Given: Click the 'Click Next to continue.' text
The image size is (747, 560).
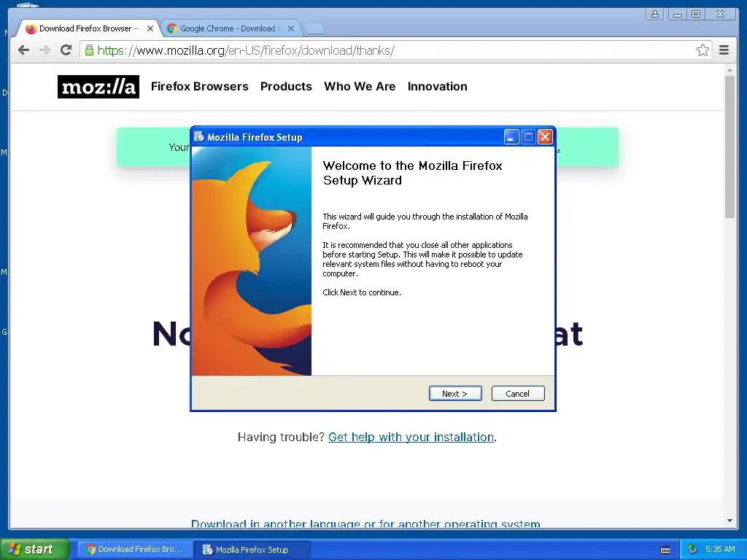Looking at the screenshot, I should [x=362, y=292].
